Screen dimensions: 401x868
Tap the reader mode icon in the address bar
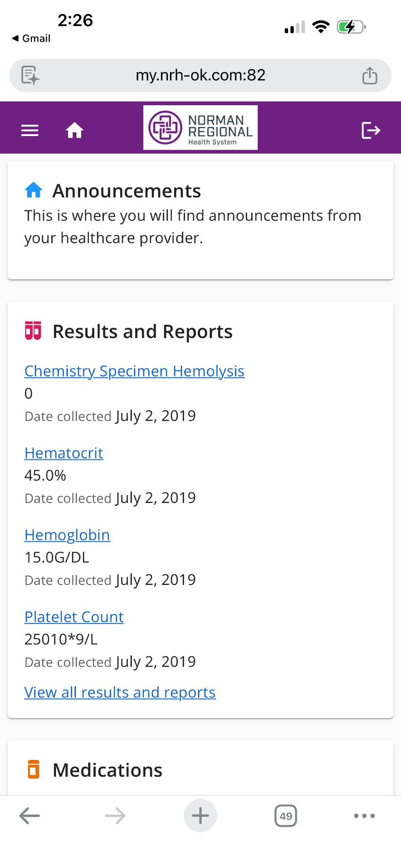28,75
